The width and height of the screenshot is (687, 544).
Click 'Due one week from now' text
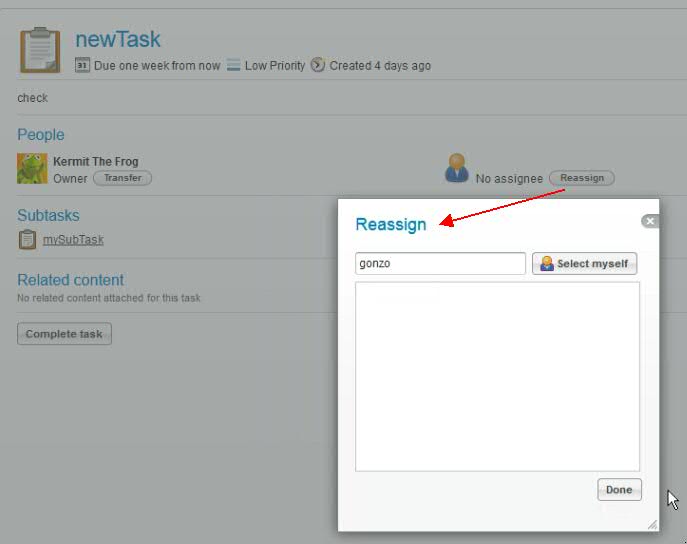[157, 66]
